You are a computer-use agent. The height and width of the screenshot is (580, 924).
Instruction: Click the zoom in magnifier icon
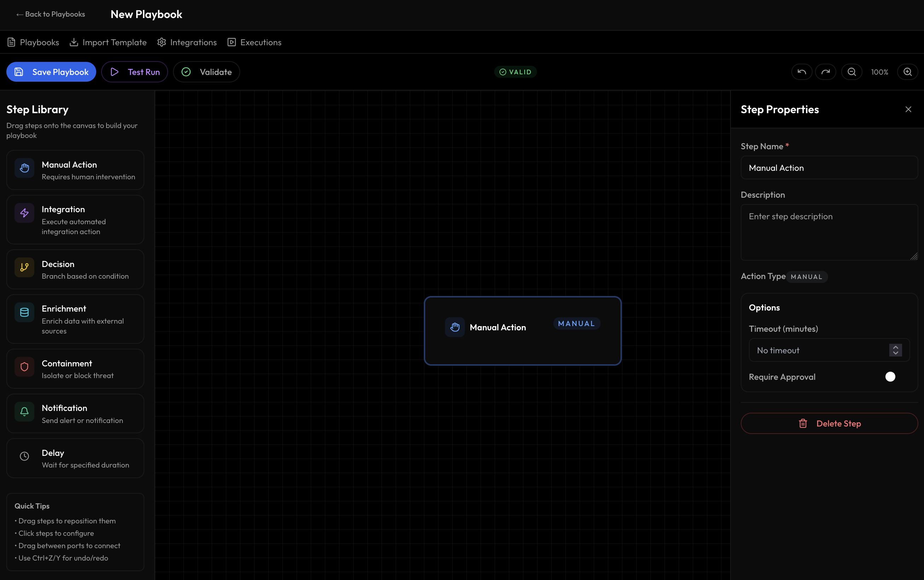click(x=908, y=72)
